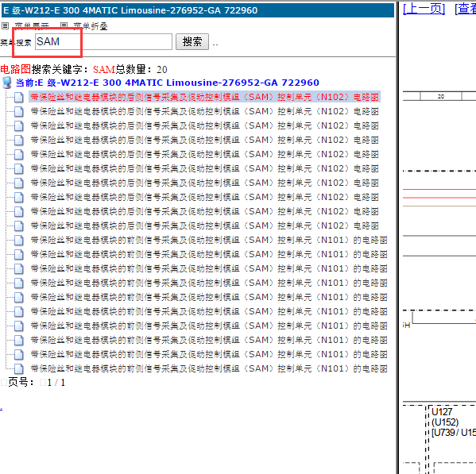Click the 菜单展开 expand-menu icon
476x474 pixels.
pos(5,26)
